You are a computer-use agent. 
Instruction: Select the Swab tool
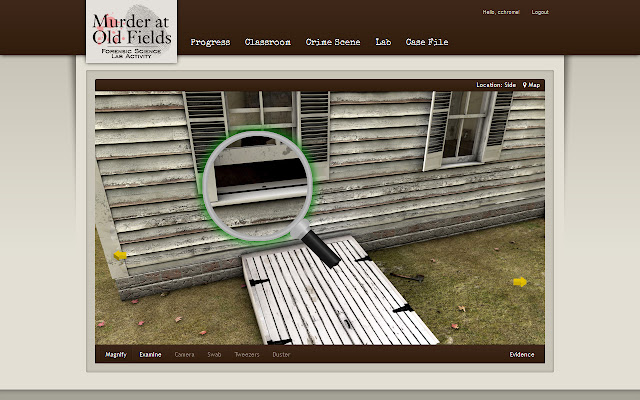(214, 354)
